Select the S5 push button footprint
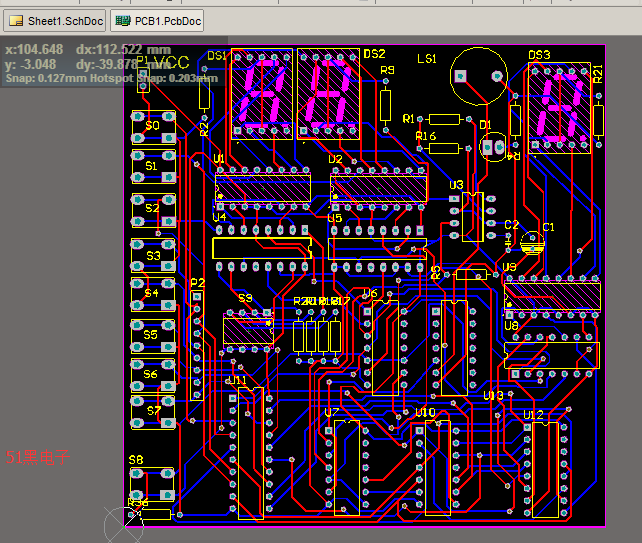Screen dimensions: 642x543 click(153, 336)
